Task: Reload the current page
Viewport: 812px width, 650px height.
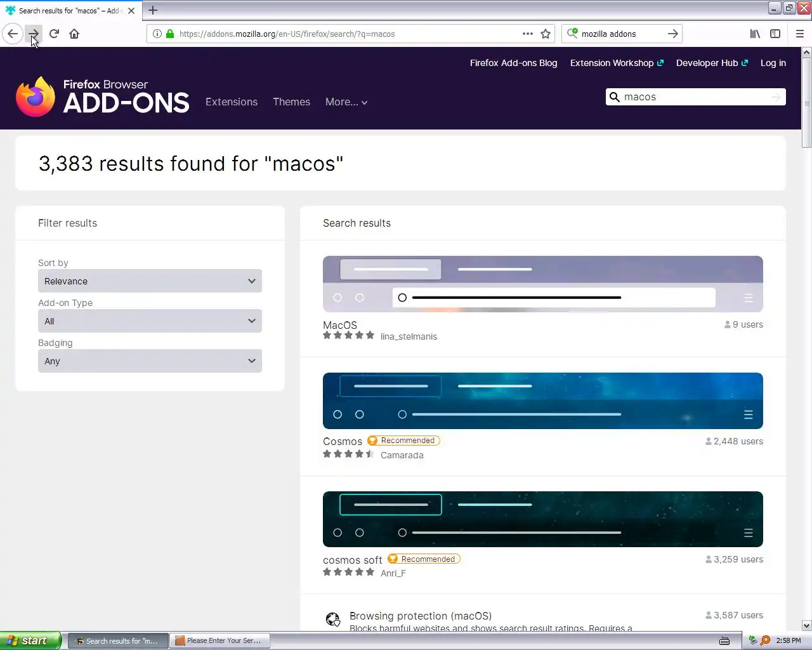Action: tap(54, 34)
